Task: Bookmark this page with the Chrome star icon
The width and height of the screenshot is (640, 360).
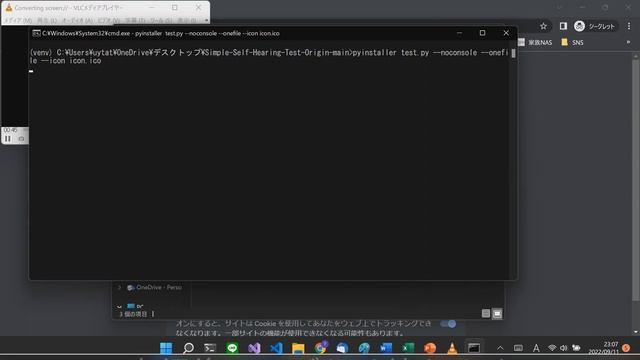Action: 543,26
